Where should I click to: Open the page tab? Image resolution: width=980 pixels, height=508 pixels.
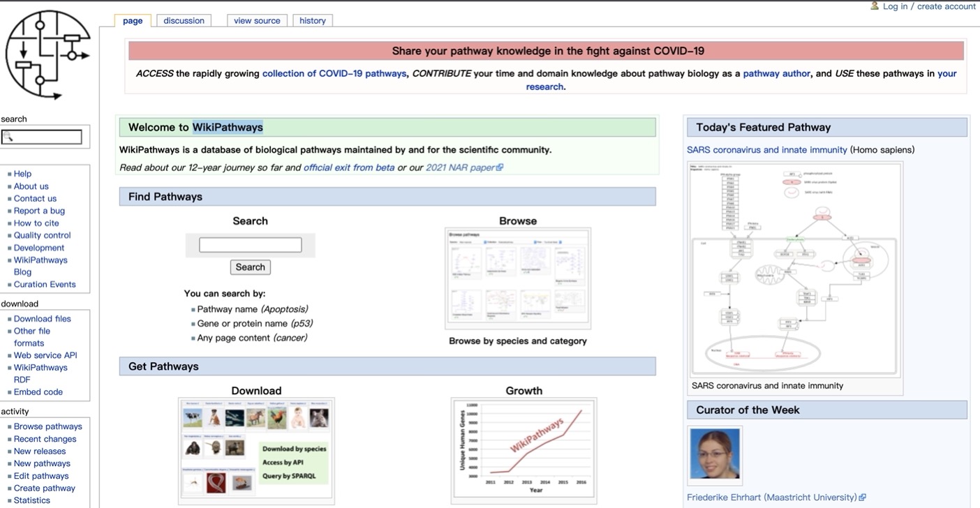pos(133,21)
